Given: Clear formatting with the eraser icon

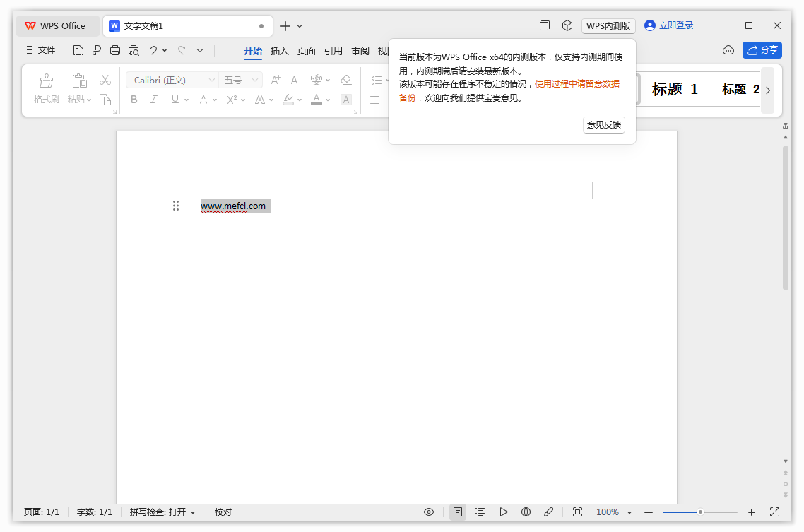Looking at the screenshot, I should tap(345, 80).
